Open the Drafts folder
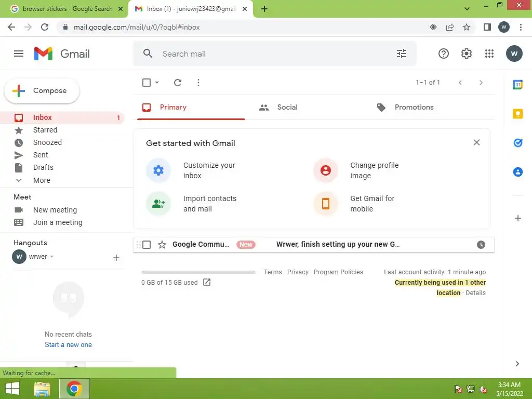 62,167
